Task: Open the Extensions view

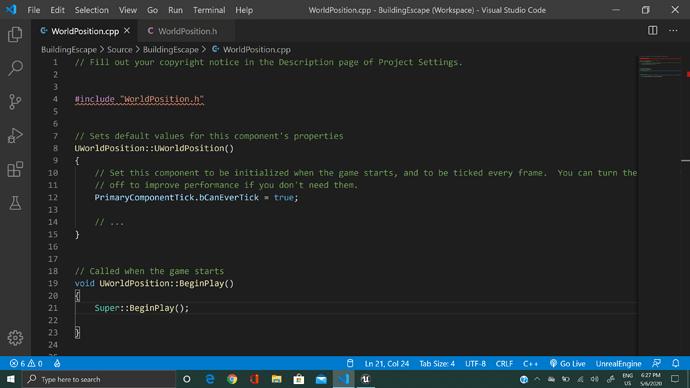Action: coord(15,169)
